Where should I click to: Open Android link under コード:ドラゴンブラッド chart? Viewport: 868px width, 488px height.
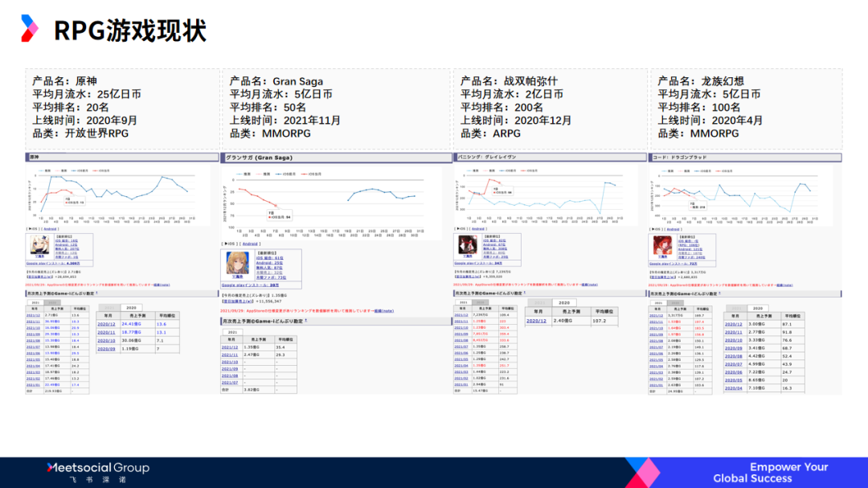tap(674, 229)
